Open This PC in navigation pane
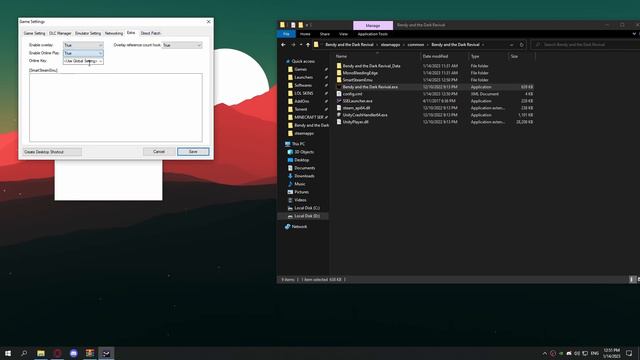This screenshot has height=360, width=640. [x=298, y=144]
